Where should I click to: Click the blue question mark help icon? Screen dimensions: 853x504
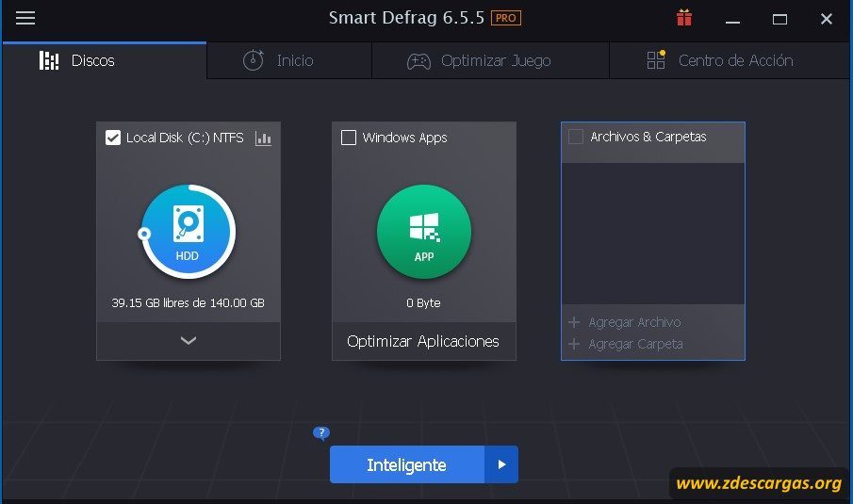(321, 432)
